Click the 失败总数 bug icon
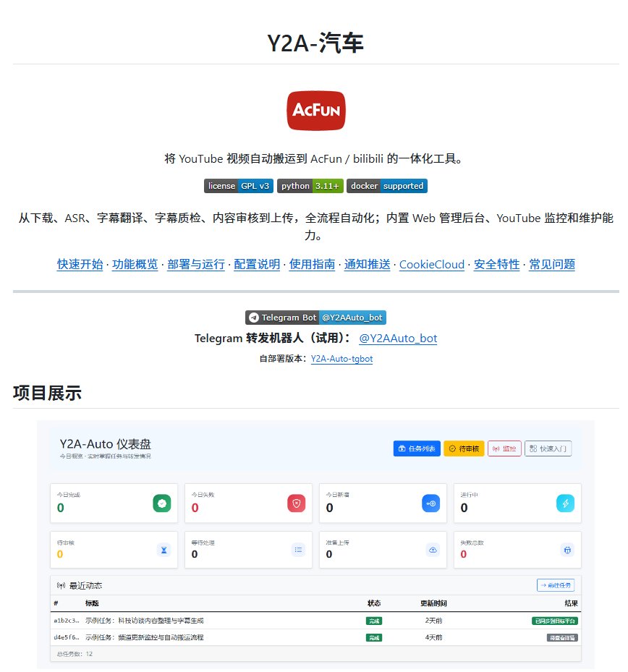The image size is (628, 672). coord(567,550)
